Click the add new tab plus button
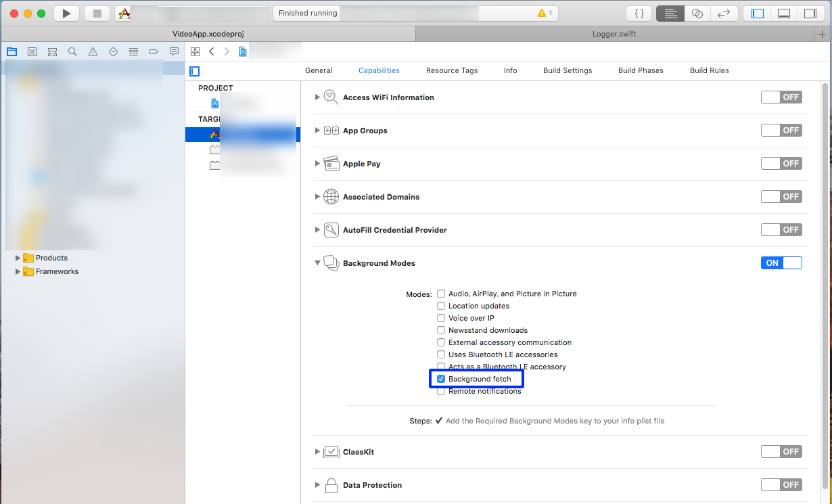 pyautogui.click(x=822, y=34)
